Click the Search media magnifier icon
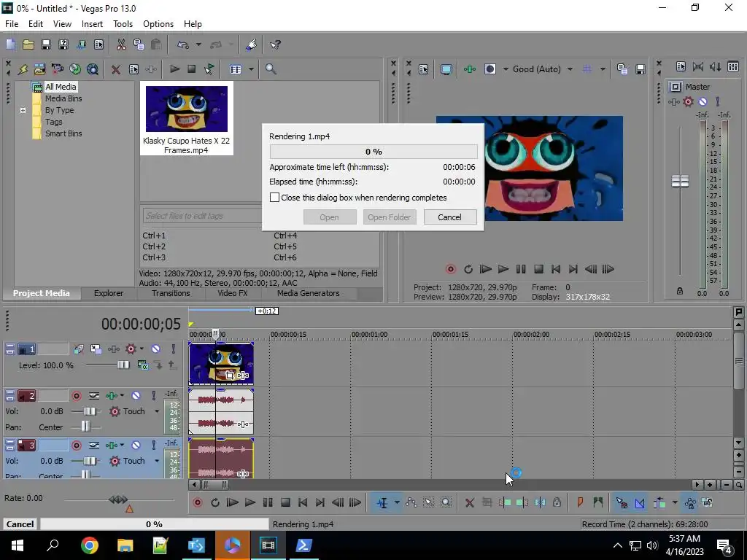This screenshot has height=560, width=747. pyautogui.click(x=271, y=69)
